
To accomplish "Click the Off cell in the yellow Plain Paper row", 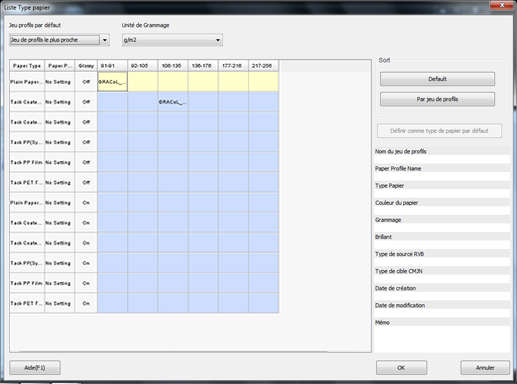I will pos(86,82).
